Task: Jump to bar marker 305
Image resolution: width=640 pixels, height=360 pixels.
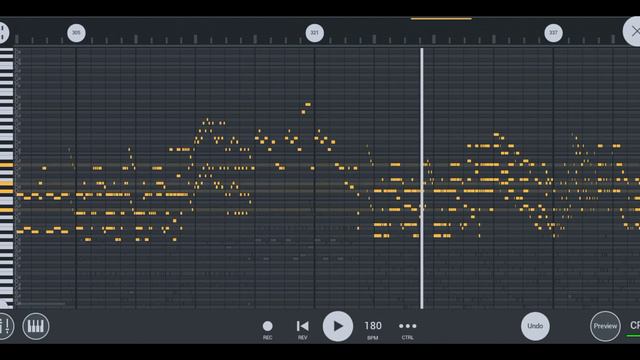Action: (76, 33)
